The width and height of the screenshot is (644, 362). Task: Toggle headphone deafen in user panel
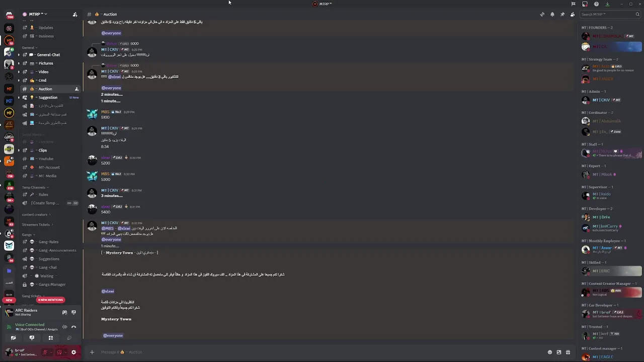(59, 352)
